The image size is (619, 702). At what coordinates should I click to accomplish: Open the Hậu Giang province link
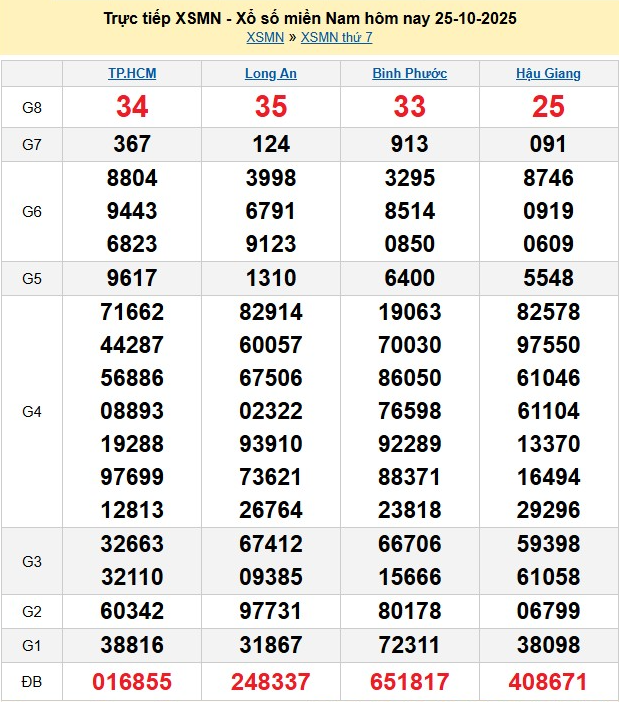click(548, 74)
